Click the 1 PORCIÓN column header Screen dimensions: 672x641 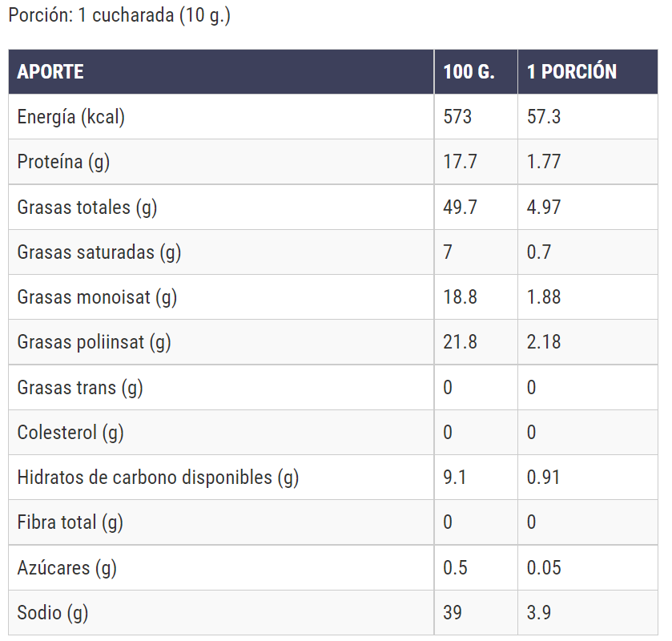[571, 71]
